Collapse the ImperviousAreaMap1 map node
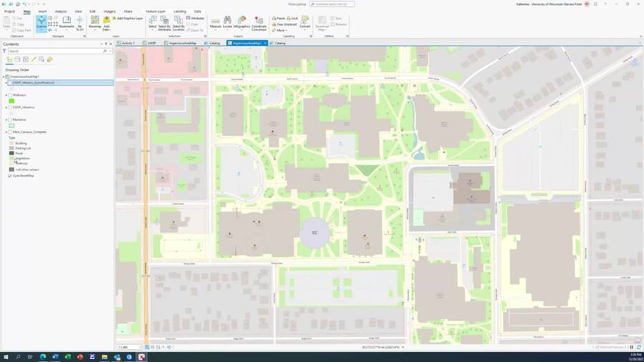644x362 pixels. click(x=4, y=77)
